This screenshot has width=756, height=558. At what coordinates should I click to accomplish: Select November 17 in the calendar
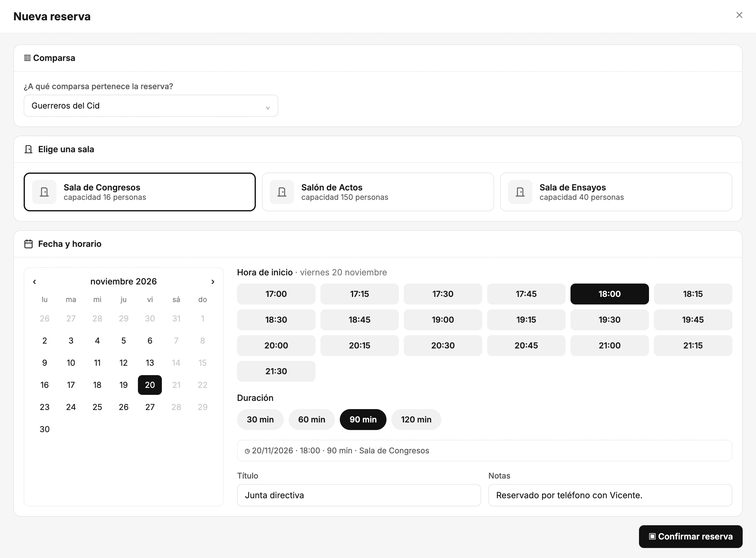pyautogui.click(x=71, y=385)
